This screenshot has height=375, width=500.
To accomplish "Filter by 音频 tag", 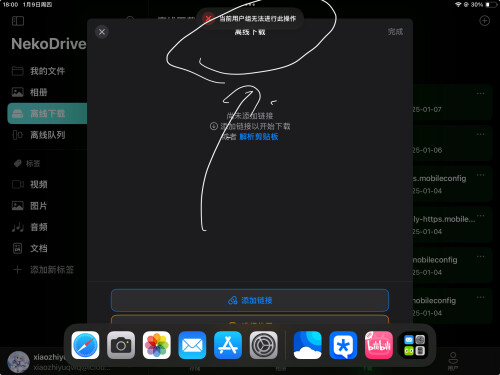I will pos(47,227).
